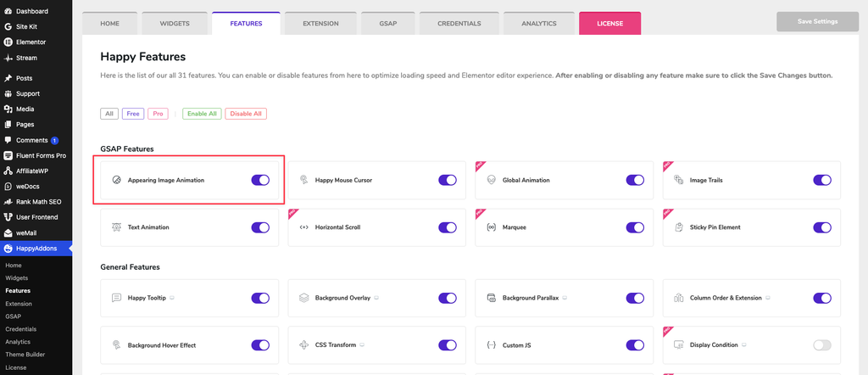The width and height of the screenshot is (868, 375).
Task: Disable the Appearing Image Animation toggle
Action: pos(260,180)
